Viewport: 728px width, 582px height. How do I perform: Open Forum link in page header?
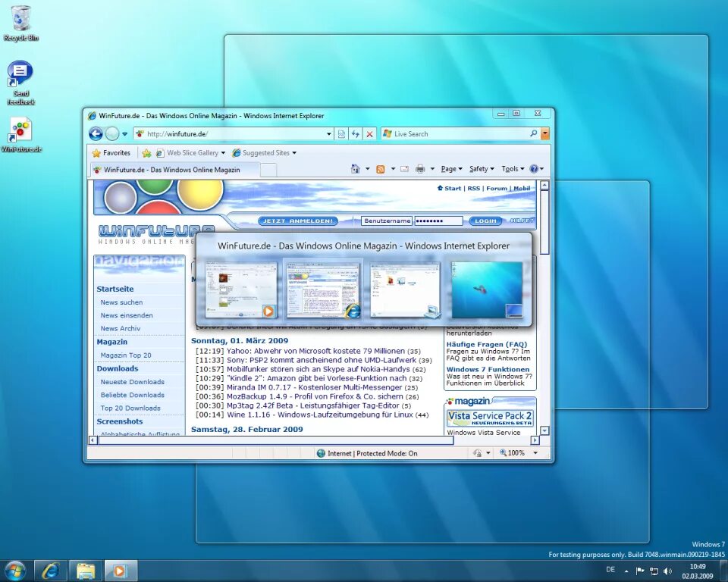tap(496, 189)
